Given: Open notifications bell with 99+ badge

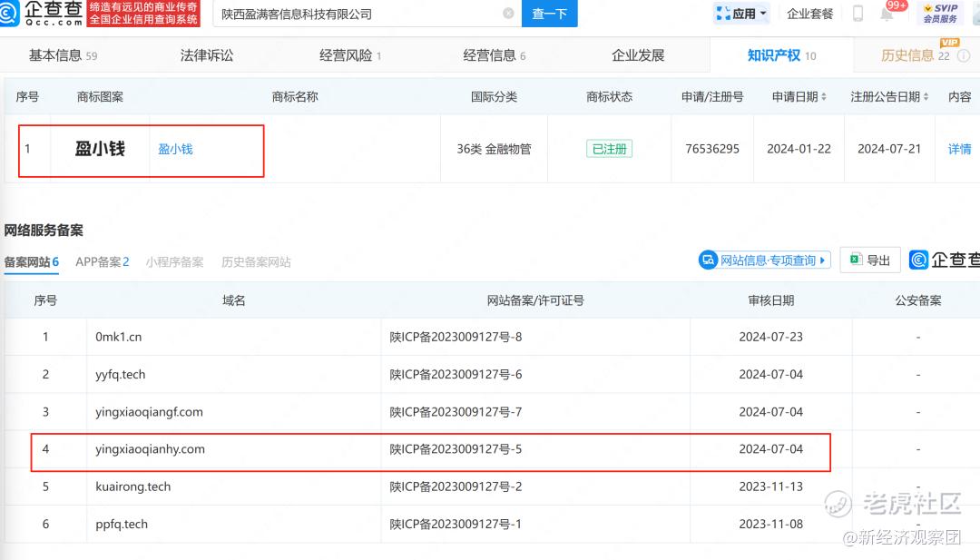Looking at the screenshot, I should tap(887, 13).
